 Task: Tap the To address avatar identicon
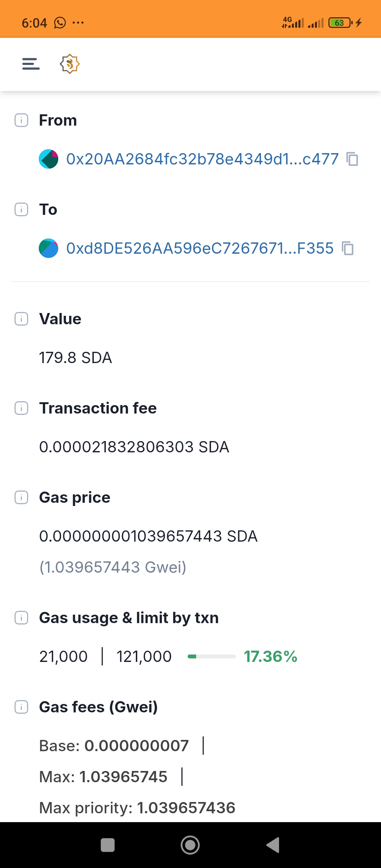48,248
